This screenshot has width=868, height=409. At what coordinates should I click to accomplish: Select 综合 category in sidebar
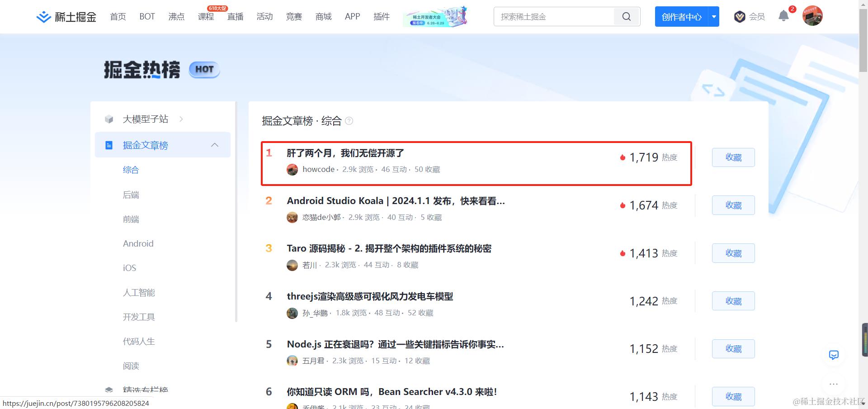(x=131, y=170)
